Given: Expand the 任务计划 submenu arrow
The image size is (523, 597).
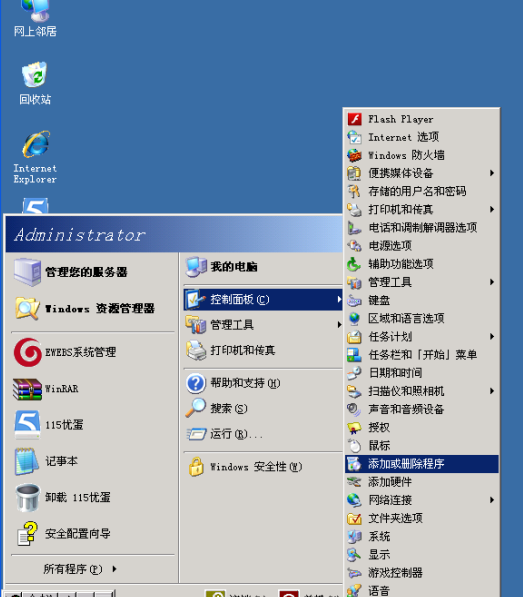Looking at the screenshot, I should point(492,337).
